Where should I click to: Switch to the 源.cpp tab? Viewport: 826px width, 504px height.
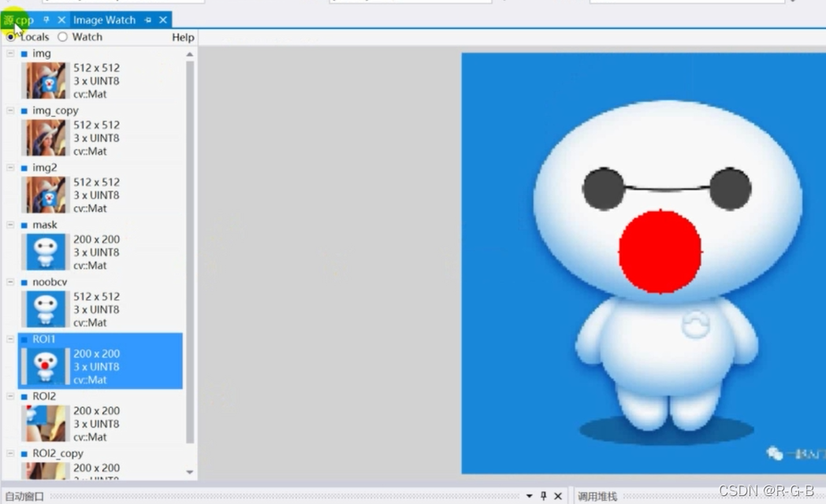tap(19, 20)
